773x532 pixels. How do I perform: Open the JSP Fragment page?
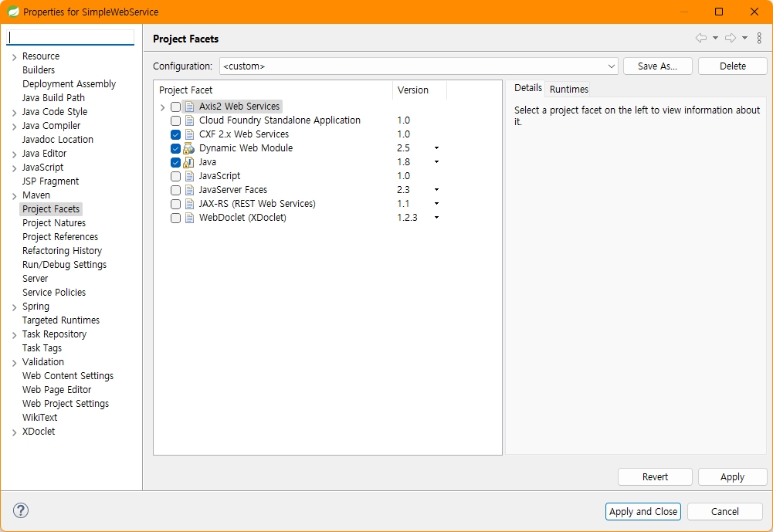[50, 181]
